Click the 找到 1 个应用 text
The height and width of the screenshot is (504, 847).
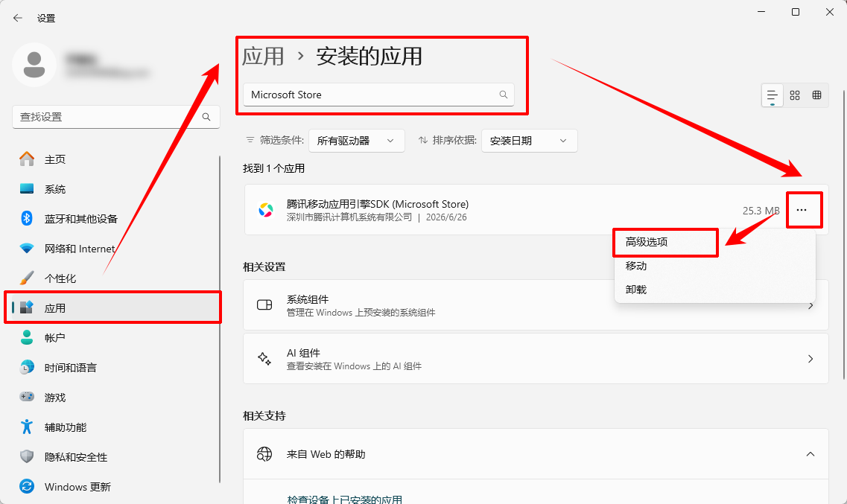[x=274, y=168]
